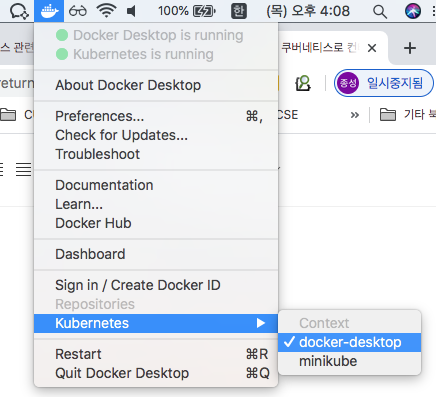Image resolution: width=436 pixels, height=397 pixels.
Task: Choose Quit Docker Desktop
Action: (x=156, y=373)
